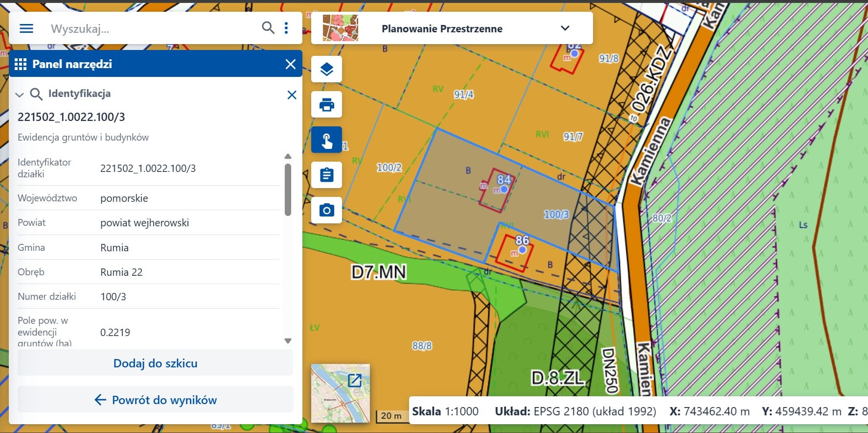Image resolution: width=868 pixels, height=433 pixels.
Task: Type in the Wyszukaj search field
Action: click(152, 28)
